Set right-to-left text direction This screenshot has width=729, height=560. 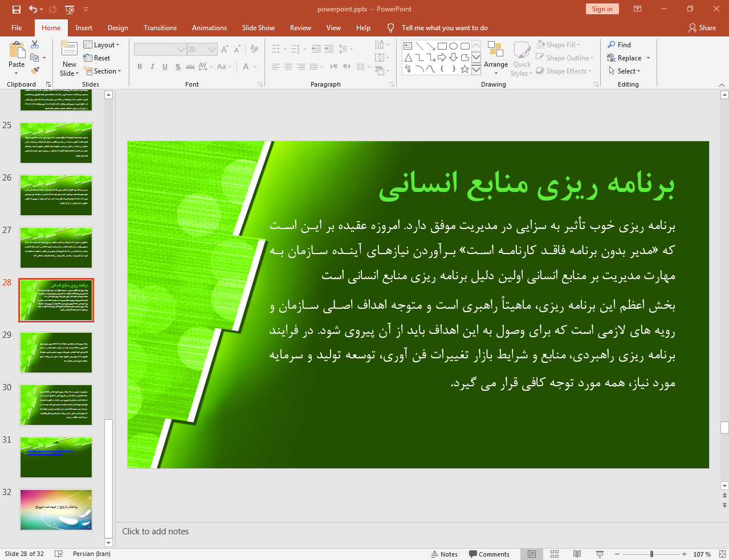[334, 67]
